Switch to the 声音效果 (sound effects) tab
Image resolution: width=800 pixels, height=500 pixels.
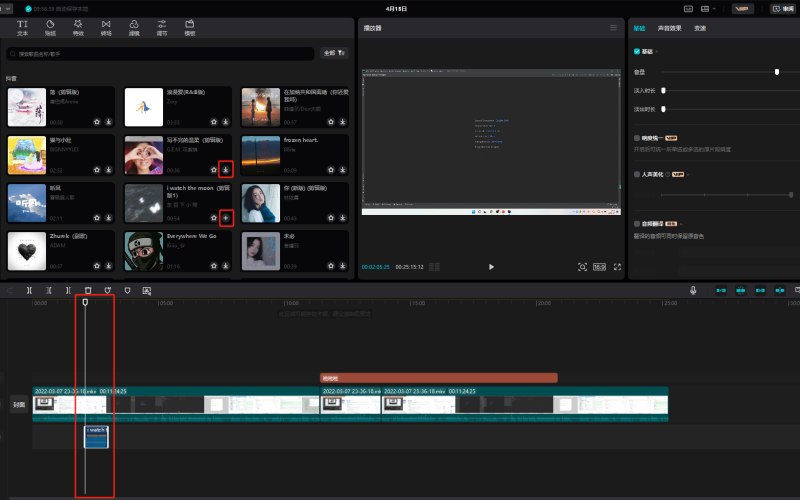pos(669,28)
